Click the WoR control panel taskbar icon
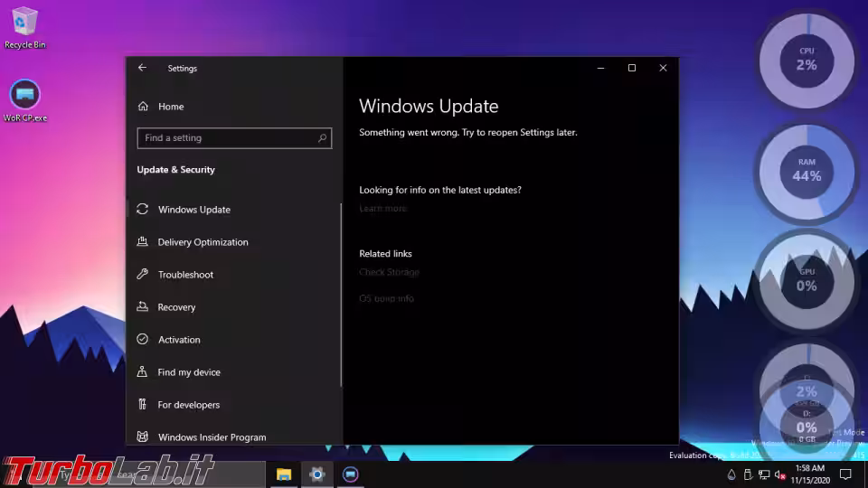Image resolution: width=868 pixels, height=488 pixels. 351,474
